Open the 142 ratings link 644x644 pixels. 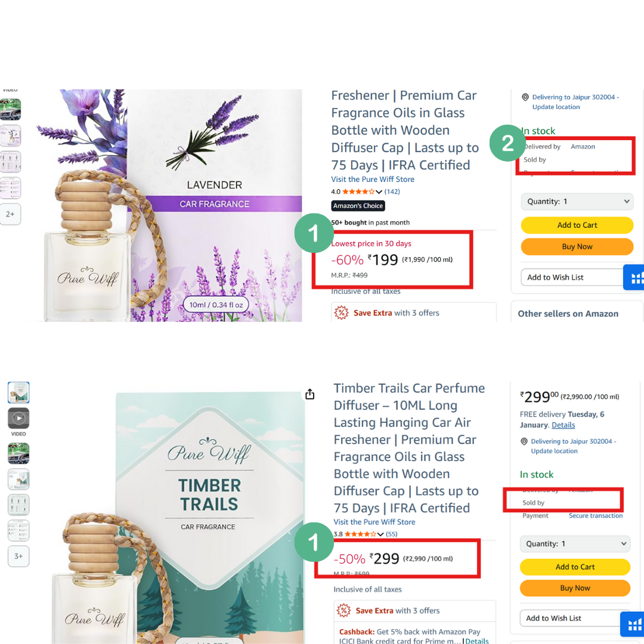392,192
